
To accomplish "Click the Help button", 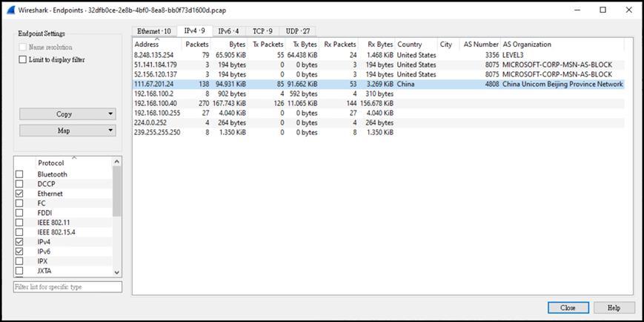I will click(614, 308).
